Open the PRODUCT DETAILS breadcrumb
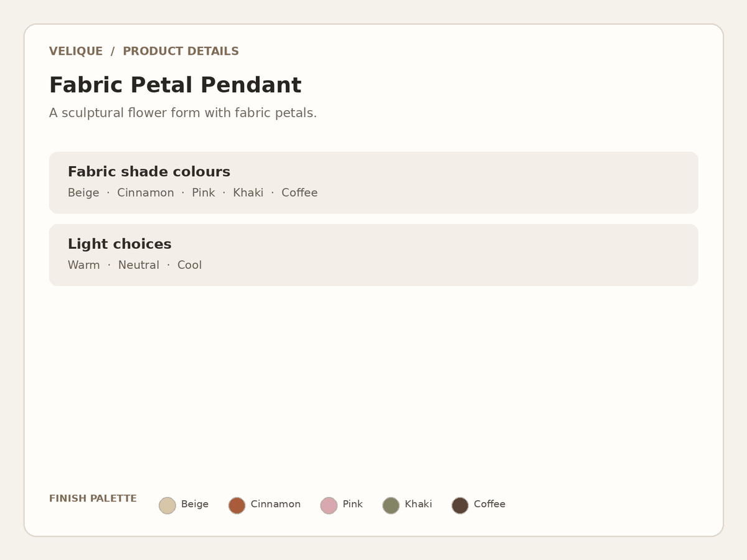The image size is (747, 560). [x=181, y=51]
